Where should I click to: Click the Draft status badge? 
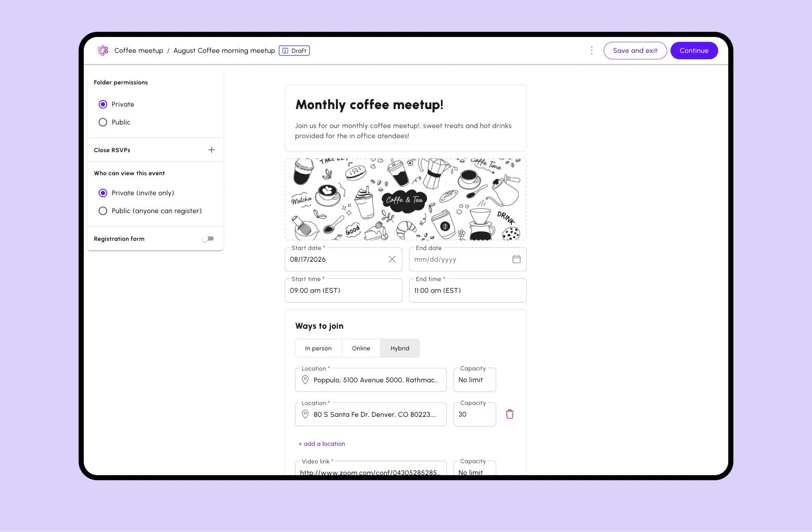(x=294, y=51)
